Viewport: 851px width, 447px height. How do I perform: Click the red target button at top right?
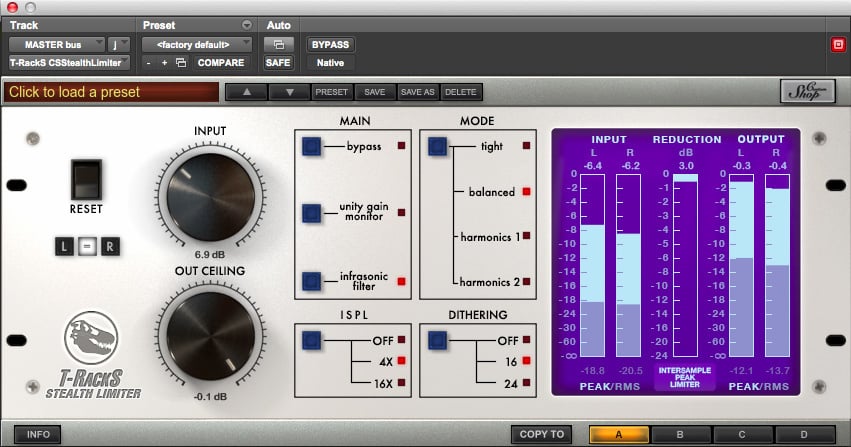837,44
